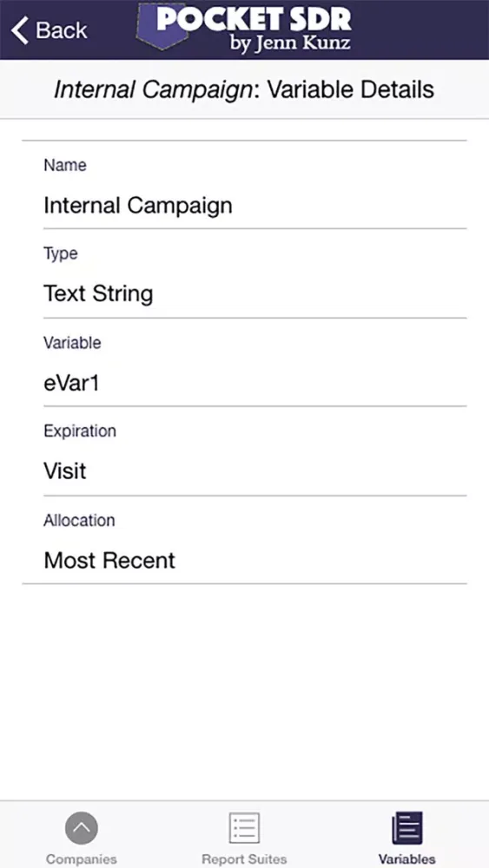Image resolution: width=489 pixels, height=868 pixels.
Task: Tap the 'by Jenn Kunz' subtitle text
Action: 290,43
